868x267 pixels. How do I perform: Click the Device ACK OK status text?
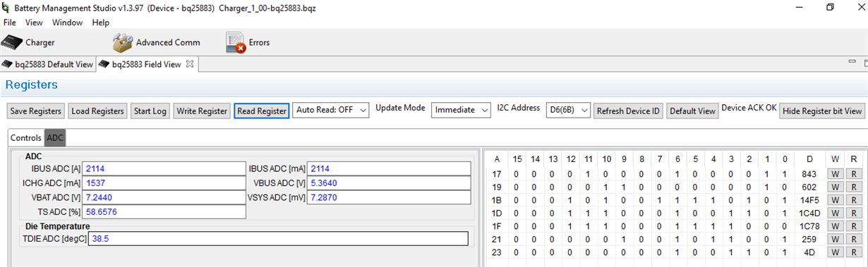point(749,108)
